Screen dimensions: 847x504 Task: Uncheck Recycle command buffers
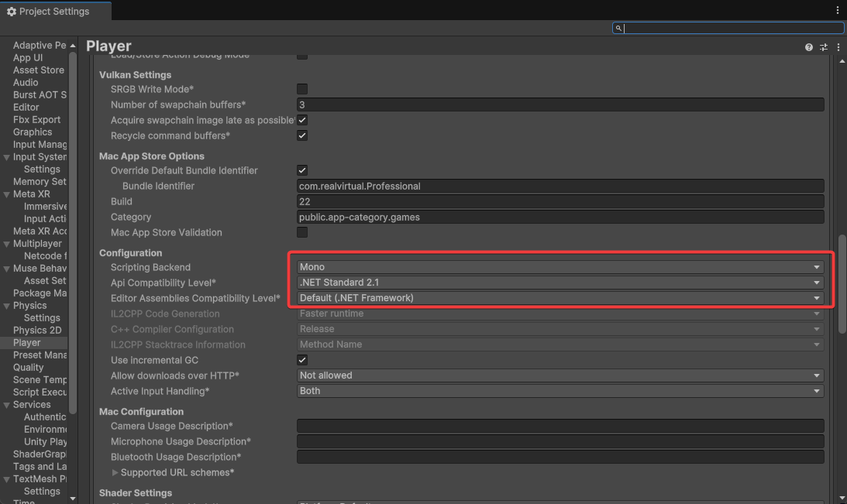tap(302, 135)
